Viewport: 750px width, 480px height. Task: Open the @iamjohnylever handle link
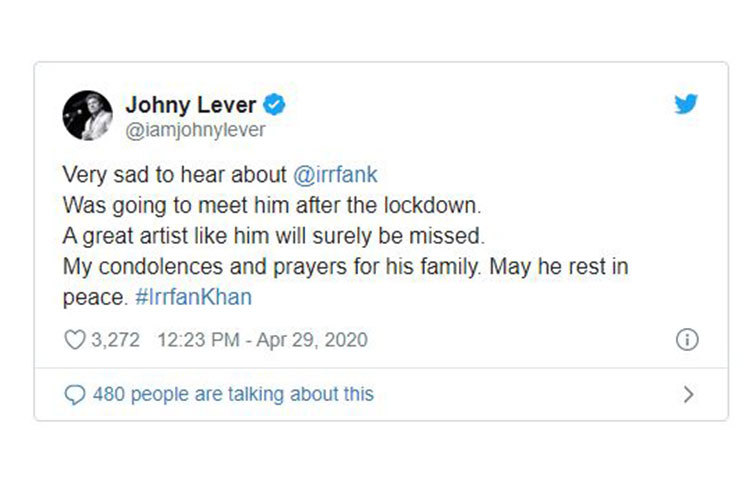click(x=194, y=130)
